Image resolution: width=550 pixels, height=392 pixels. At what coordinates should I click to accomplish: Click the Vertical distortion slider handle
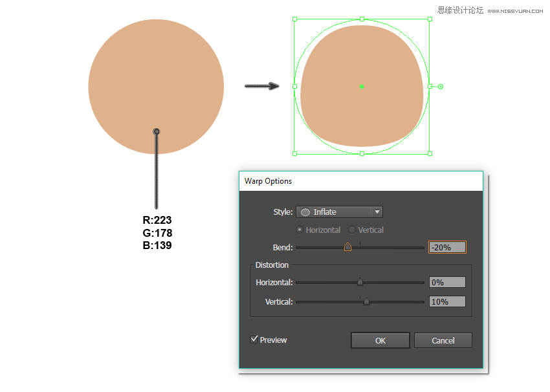click(x=366, y=301)
